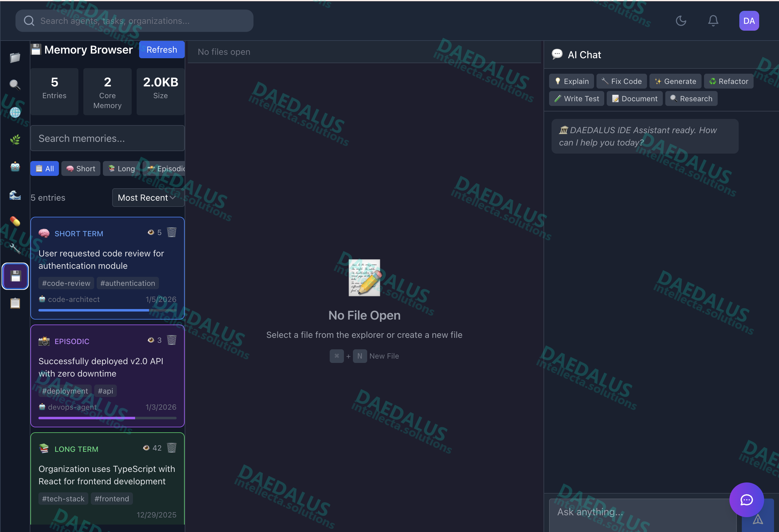Select the #code-review tag
779x532 pixels.
[x=66, y=283]
